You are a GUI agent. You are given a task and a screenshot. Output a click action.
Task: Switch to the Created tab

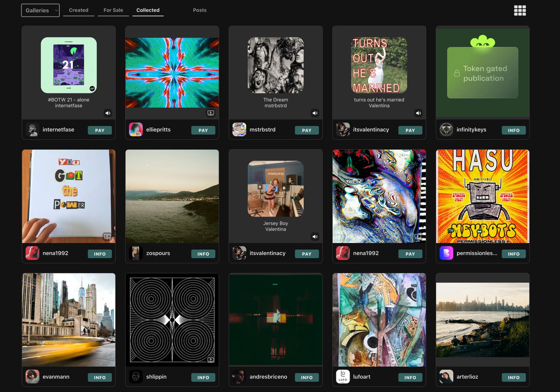[78, 10]
